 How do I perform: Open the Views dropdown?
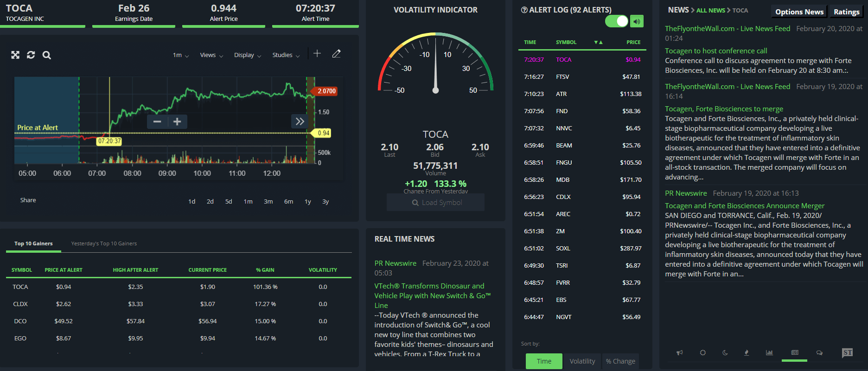pos(211,55)
